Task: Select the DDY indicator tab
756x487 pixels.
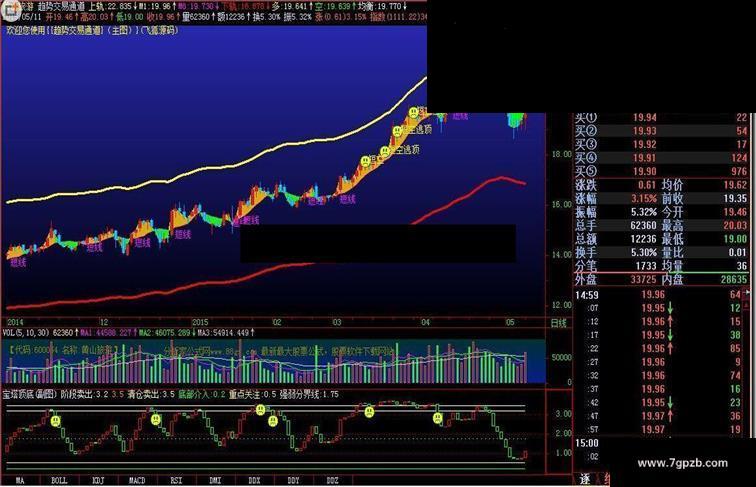Action: click(x=294, y=480)
